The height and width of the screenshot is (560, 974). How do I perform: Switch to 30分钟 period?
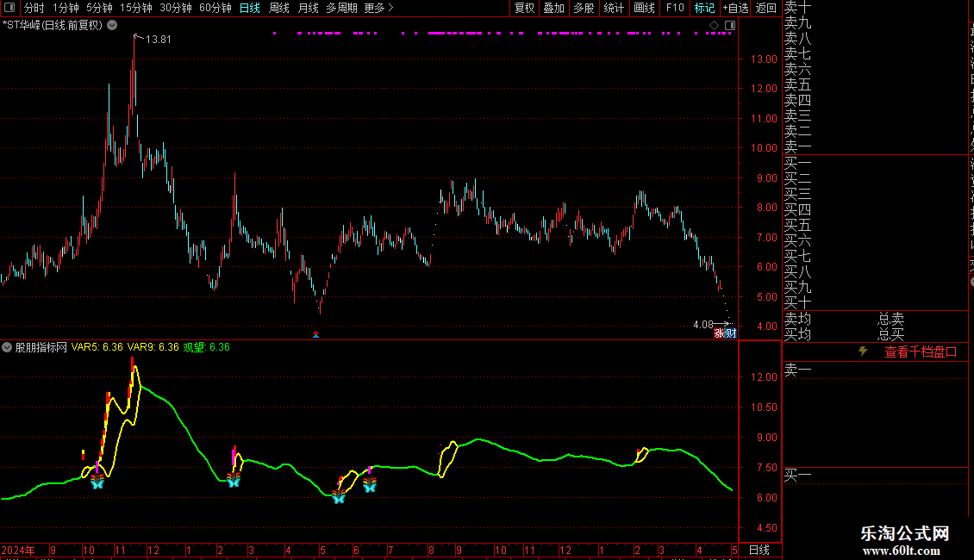176,8
